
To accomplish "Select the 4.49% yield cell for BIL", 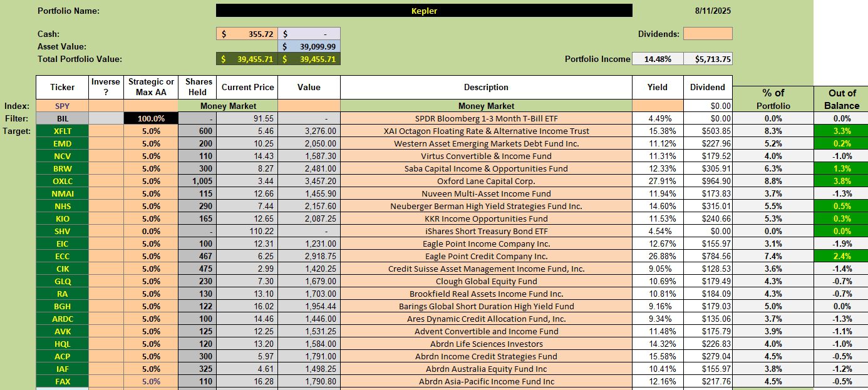I will [658, 118].
